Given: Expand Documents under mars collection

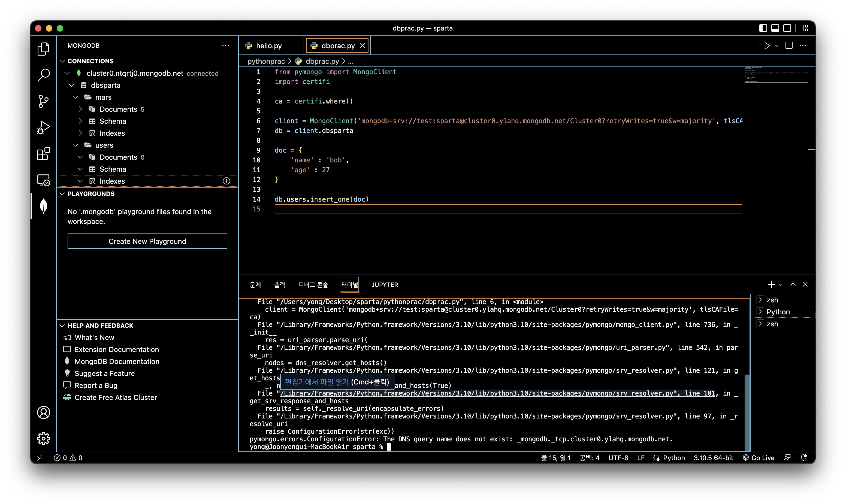Looking at the screenshot, I should click(x=80, y=109).
